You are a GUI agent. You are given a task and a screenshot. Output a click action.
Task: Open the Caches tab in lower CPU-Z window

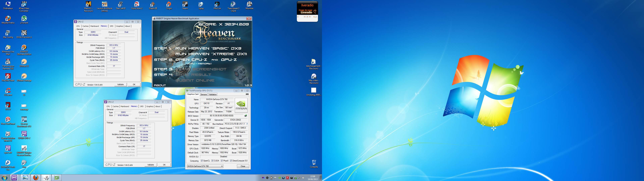(116, 106)
